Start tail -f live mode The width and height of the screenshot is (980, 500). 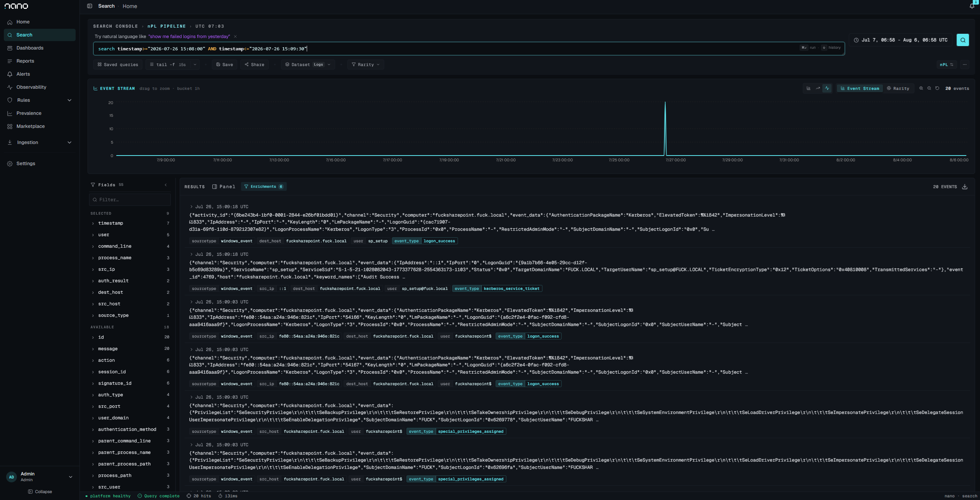click(168, 65)
